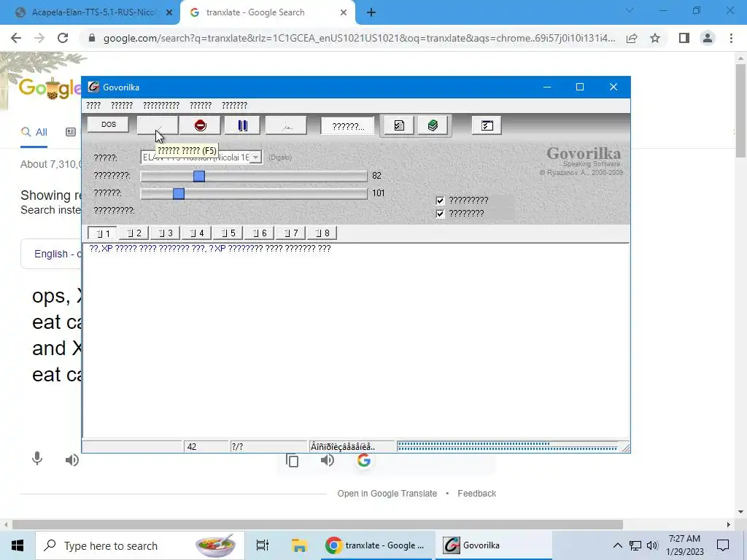Toggle the upper '?????????' checkbox
This screenshot has height=560, width=747.
[440, 201]
